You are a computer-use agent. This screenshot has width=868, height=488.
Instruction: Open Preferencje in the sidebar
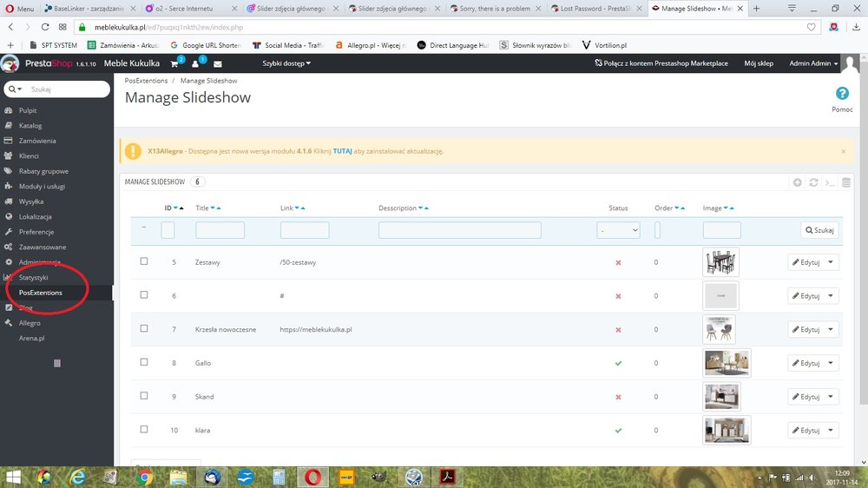pyautogui.click(x=36, y=232)
